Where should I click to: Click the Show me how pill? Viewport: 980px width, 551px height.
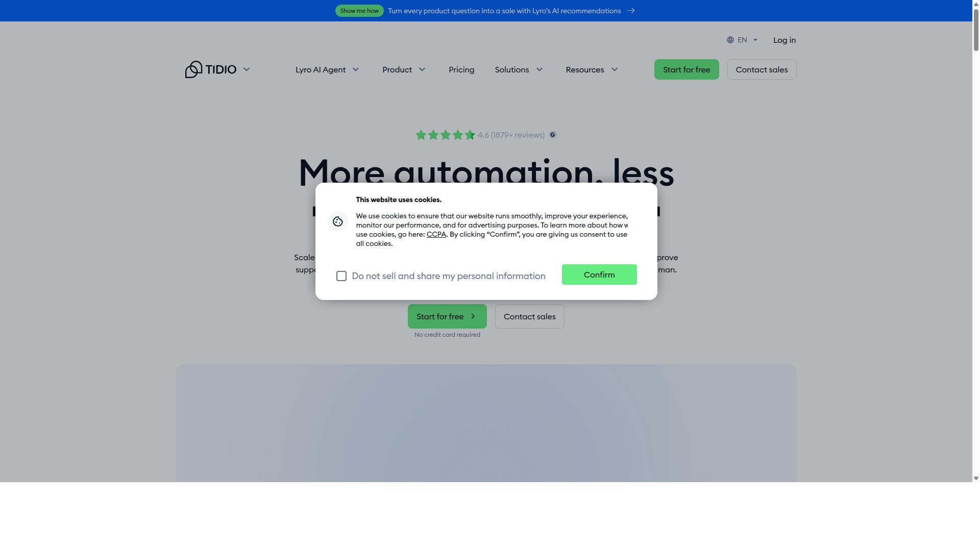[359, 11]
